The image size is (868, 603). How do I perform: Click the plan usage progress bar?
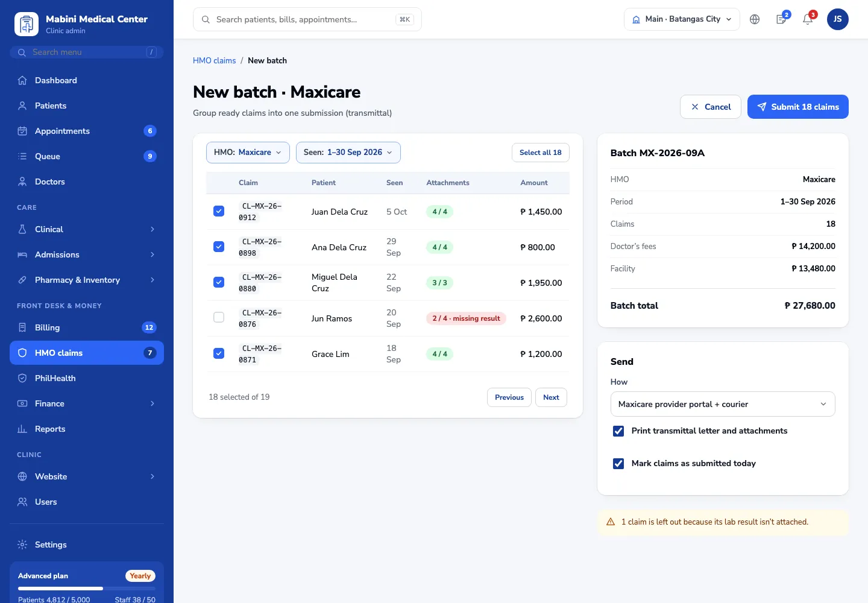(x=87, y=589)
